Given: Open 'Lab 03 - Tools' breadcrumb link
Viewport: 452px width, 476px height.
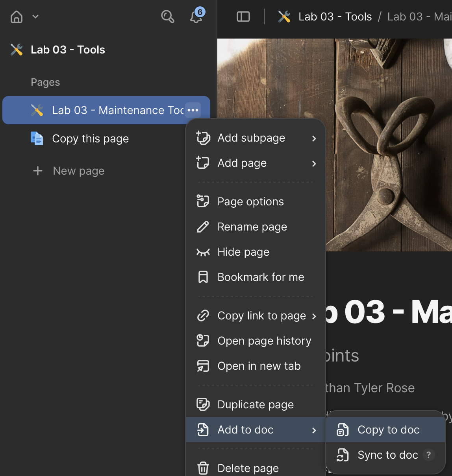Looking at the screenshot, I should (x=335, y=17).
